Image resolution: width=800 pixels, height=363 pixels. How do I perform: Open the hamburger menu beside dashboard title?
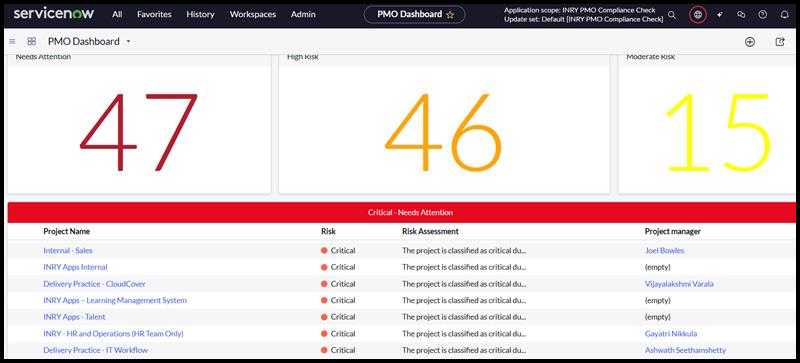[12, 41]
